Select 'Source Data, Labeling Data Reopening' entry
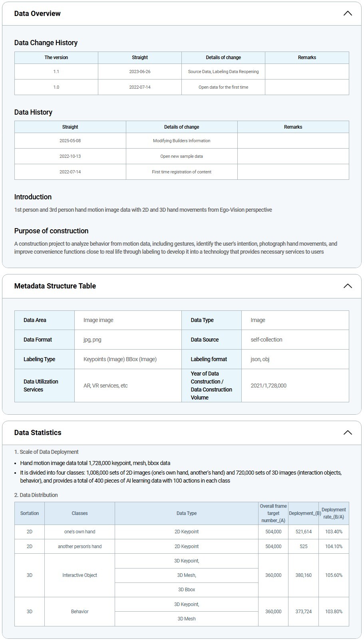The image size is (364, 642). pyautogui.click(x=223, y=72)
